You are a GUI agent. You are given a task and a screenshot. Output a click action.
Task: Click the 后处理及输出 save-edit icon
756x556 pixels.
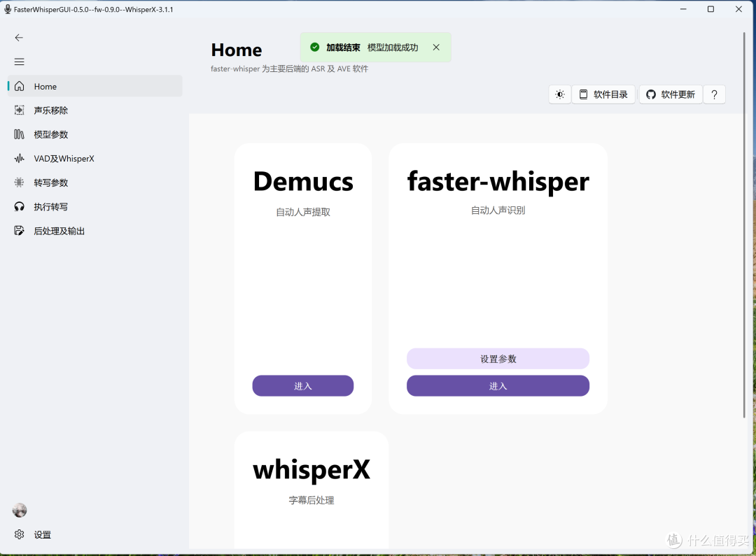(20, 231)
